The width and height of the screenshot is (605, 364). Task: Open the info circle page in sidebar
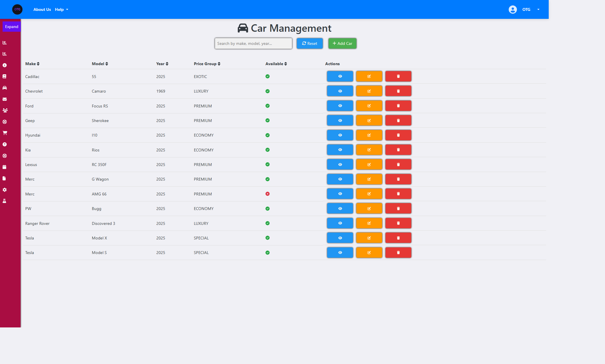click(5, 65)
